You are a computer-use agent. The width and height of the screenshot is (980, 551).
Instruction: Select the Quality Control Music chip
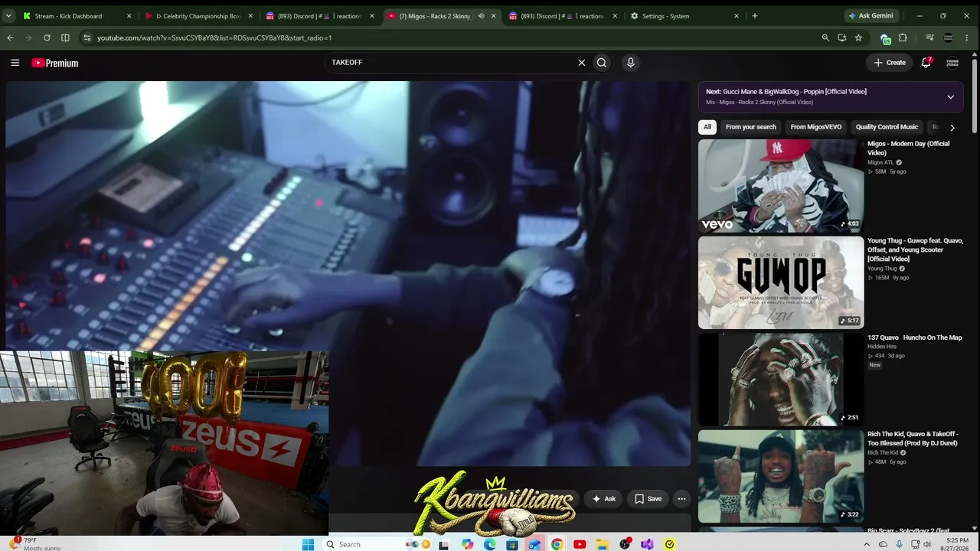[x=887, y=127]
